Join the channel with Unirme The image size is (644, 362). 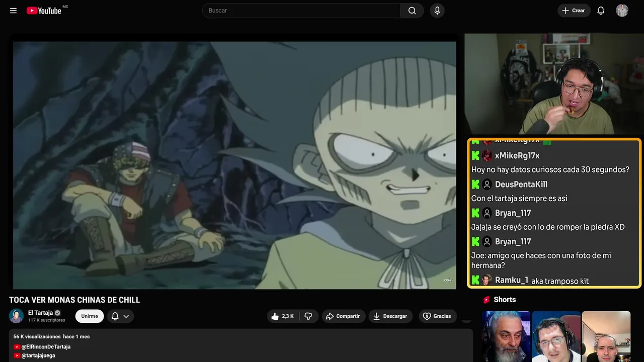[90, 316]
